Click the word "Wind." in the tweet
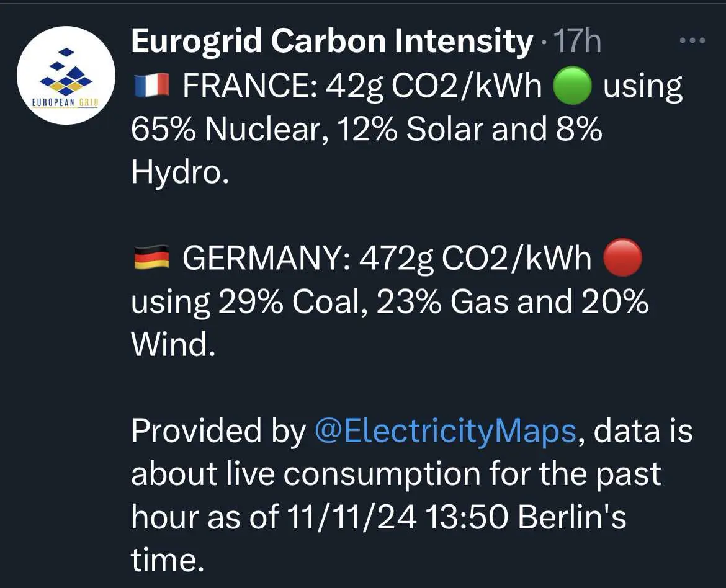 pyautogui.click(x=173, y=345)
